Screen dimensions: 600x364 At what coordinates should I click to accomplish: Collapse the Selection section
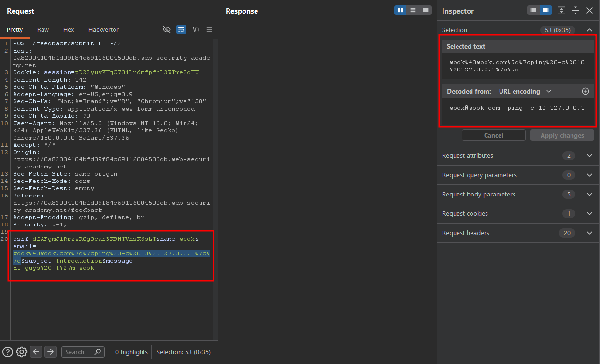point(589,30)
